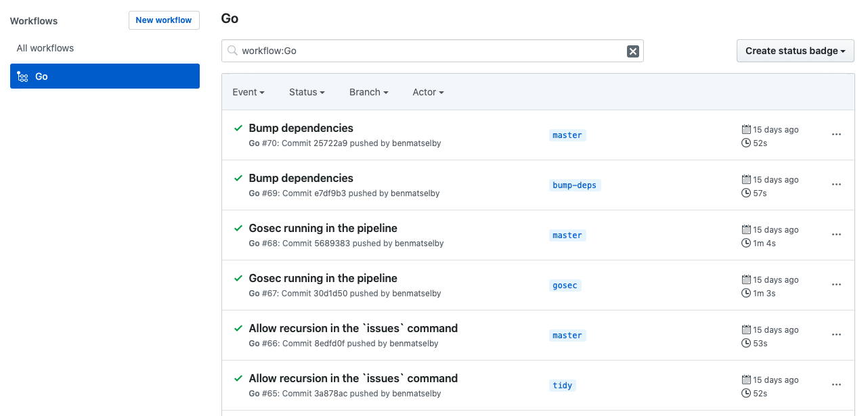Screen dimensions: 868x416
Task: Select the Go workflow in the sidebar
Action: (41, 76)
